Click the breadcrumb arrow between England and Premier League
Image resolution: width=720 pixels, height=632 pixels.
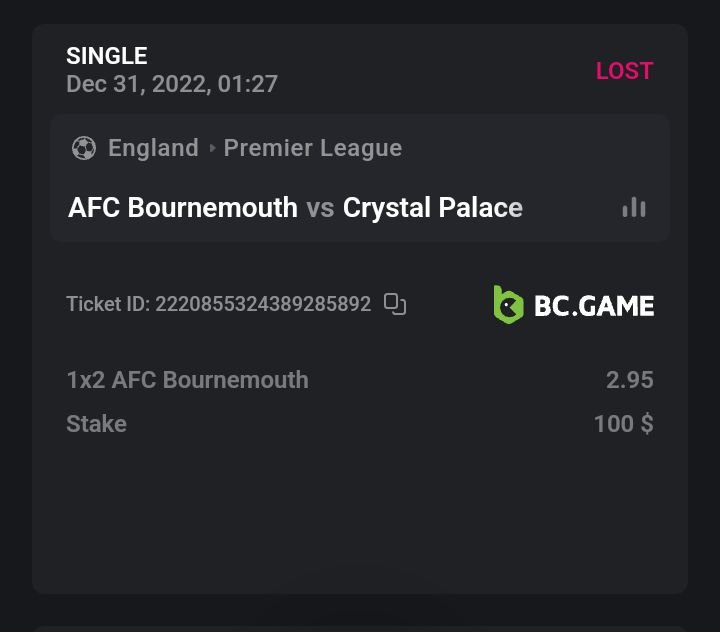212,148
